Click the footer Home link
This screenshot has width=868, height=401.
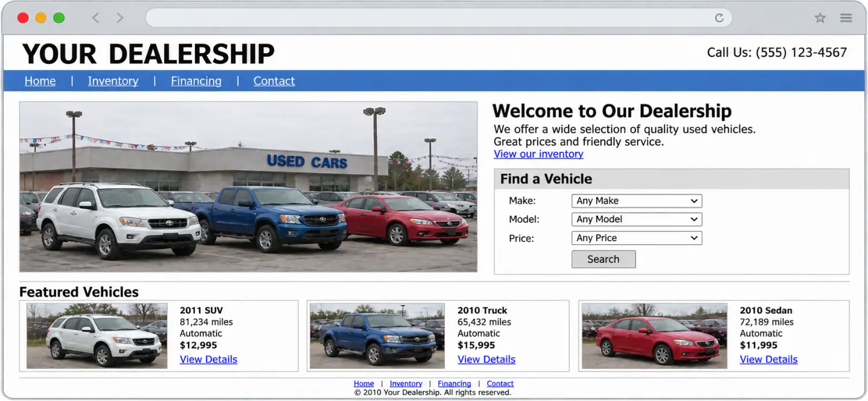[x=364, y=384]
